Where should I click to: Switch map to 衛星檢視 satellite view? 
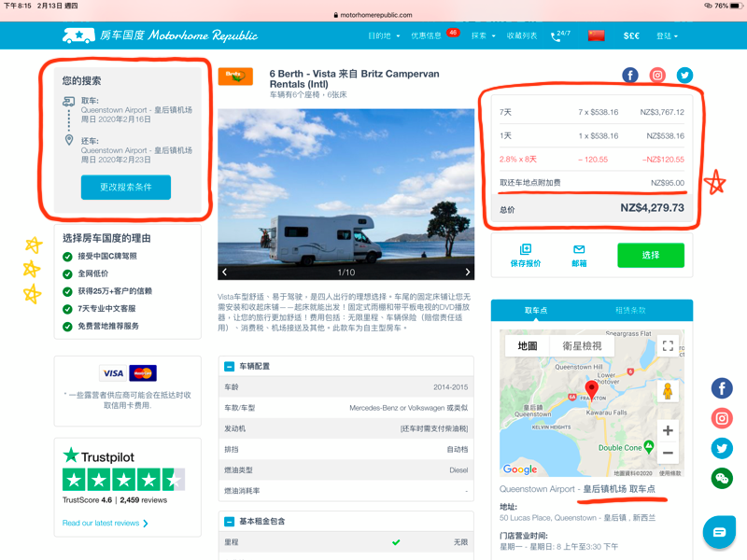coord(582,345)
